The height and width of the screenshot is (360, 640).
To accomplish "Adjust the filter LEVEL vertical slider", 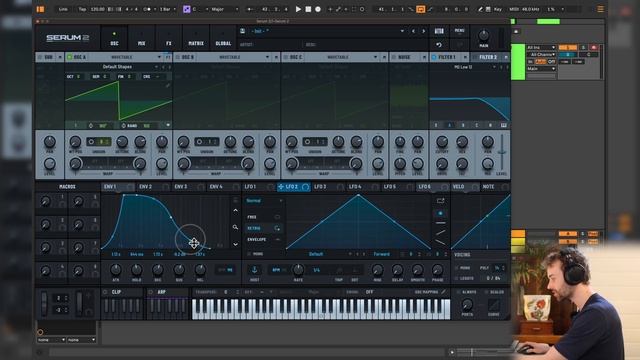I will click(x=502, y=153).
